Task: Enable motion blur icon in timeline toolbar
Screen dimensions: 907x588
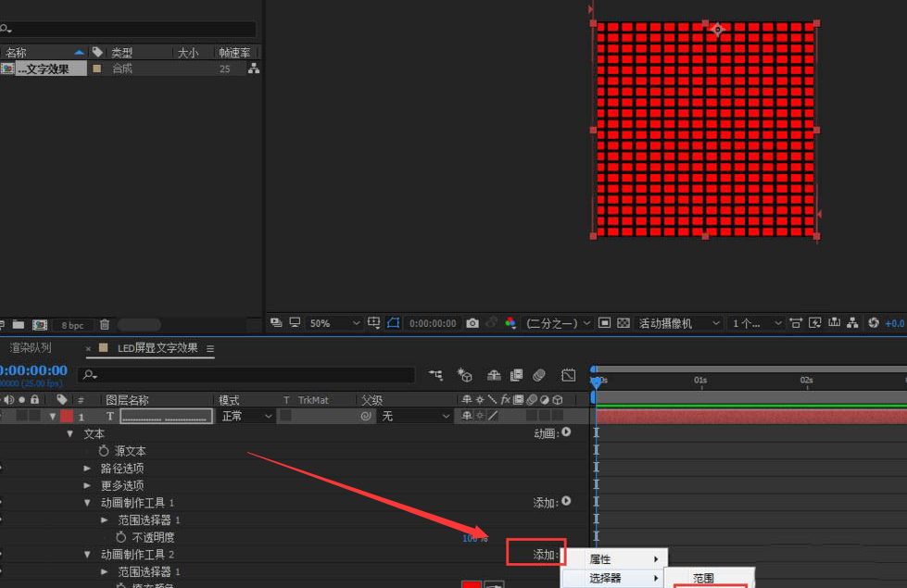Action: tap(540, 375)
